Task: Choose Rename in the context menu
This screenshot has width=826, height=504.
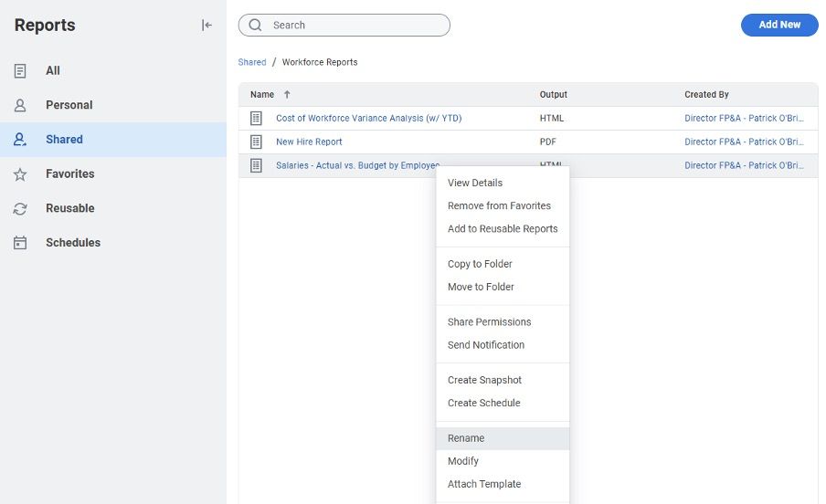Action: [503, 438]
